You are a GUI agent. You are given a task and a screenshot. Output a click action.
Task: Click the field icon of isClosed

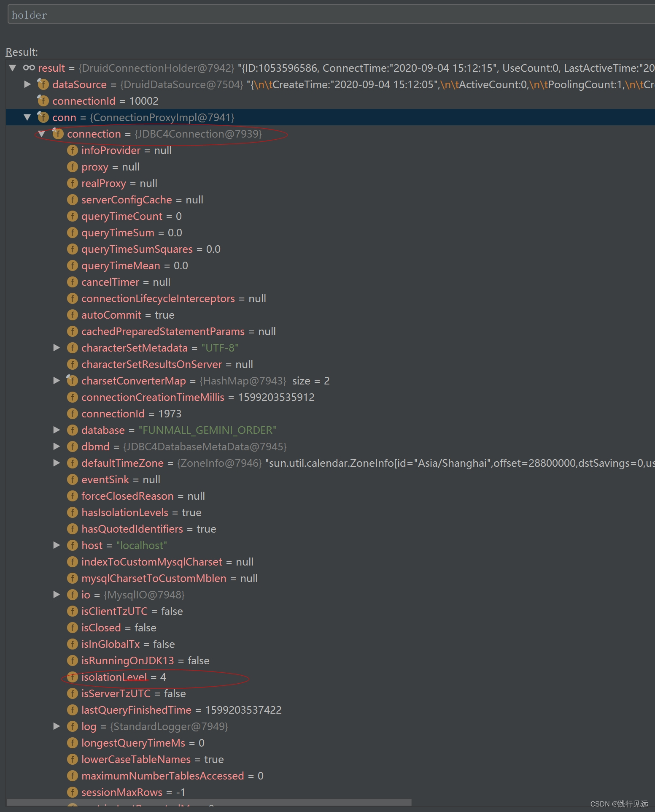click(73, 628)
